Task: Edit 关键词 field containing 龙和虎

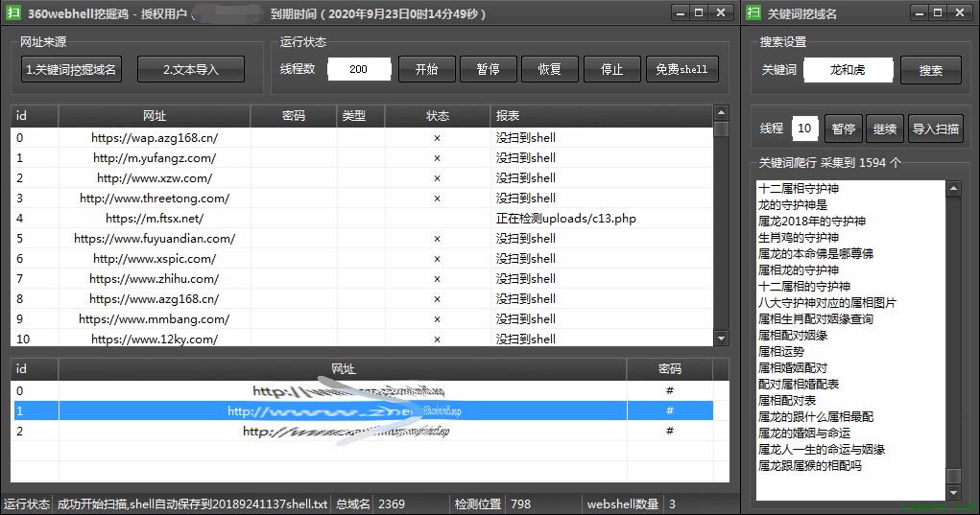Action: [849, 70]
